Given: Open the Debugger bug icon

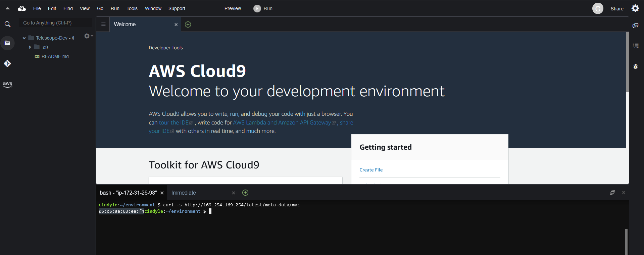Looking at the screenshot, I should tap(635, 66).
